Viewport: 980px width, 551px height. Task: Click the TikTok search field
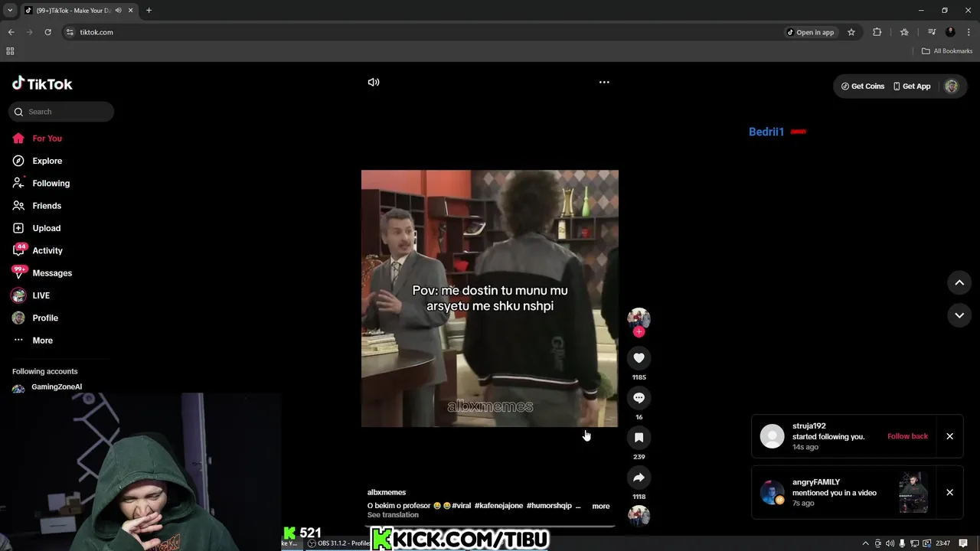pos(61,112)
